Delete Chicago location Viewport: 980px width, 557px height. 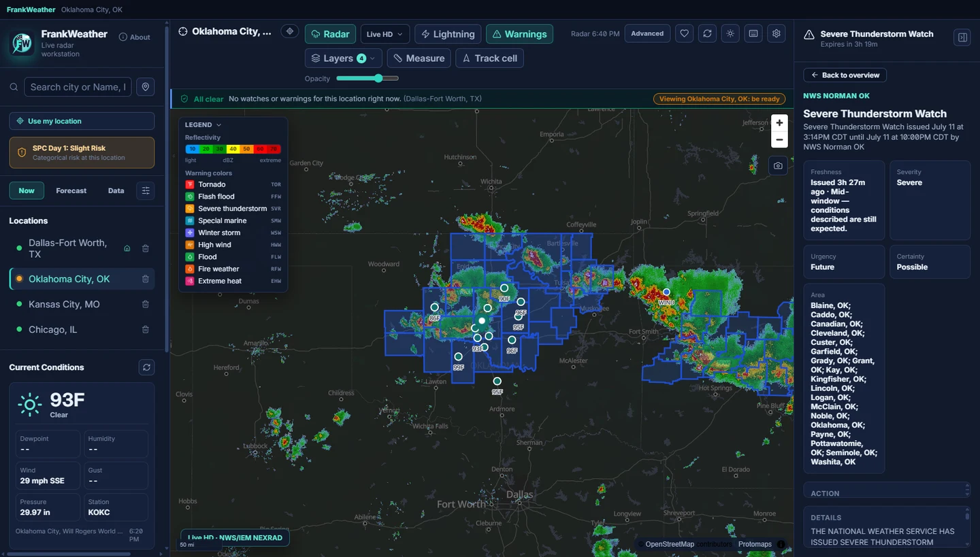point(145,329)
